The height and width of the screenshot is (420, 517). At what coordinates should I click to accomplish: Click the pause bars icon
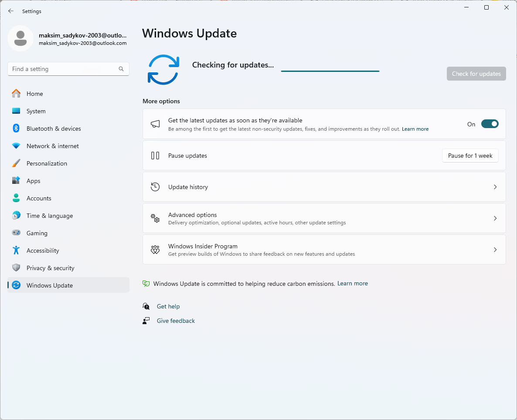click(155, 156)
